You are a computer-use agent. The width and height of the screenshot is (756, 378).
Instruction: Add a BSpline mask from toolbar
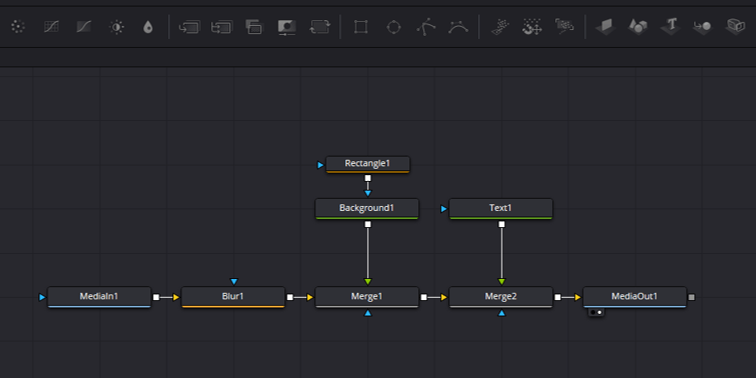click(x=458, y=27)
